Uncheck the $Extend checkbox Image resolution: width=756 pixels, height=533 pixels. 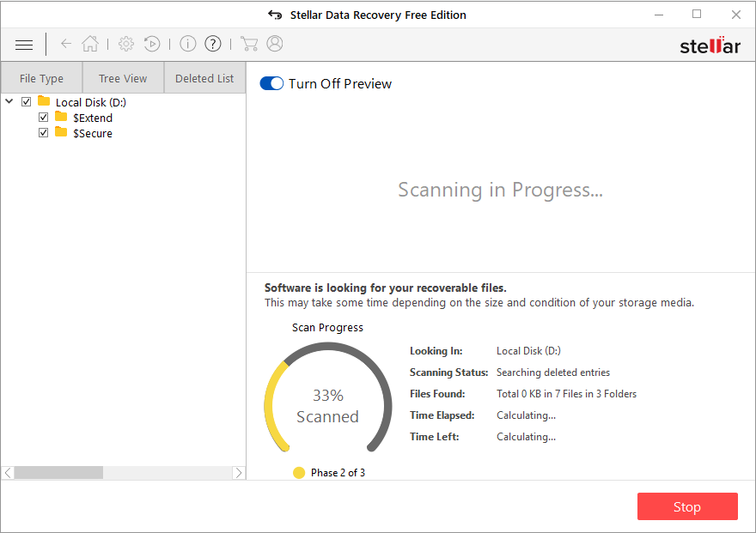tap(44, 117)
